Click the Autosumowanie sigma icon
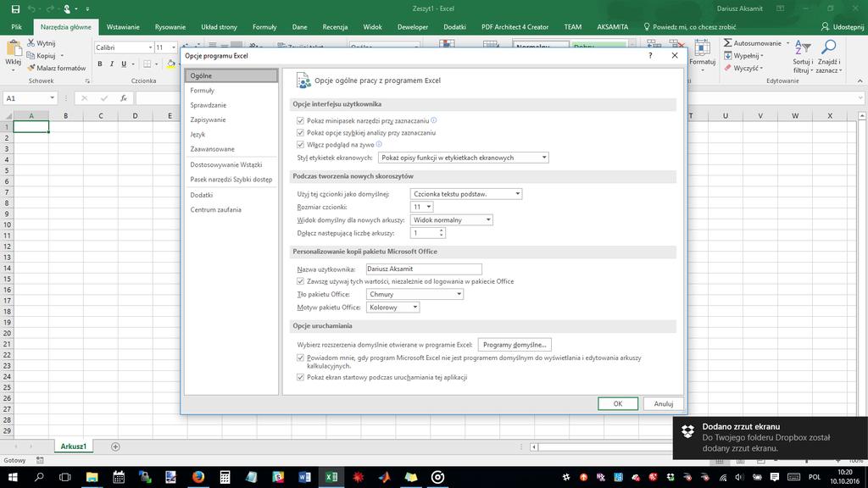 click(x=728, y=43)
